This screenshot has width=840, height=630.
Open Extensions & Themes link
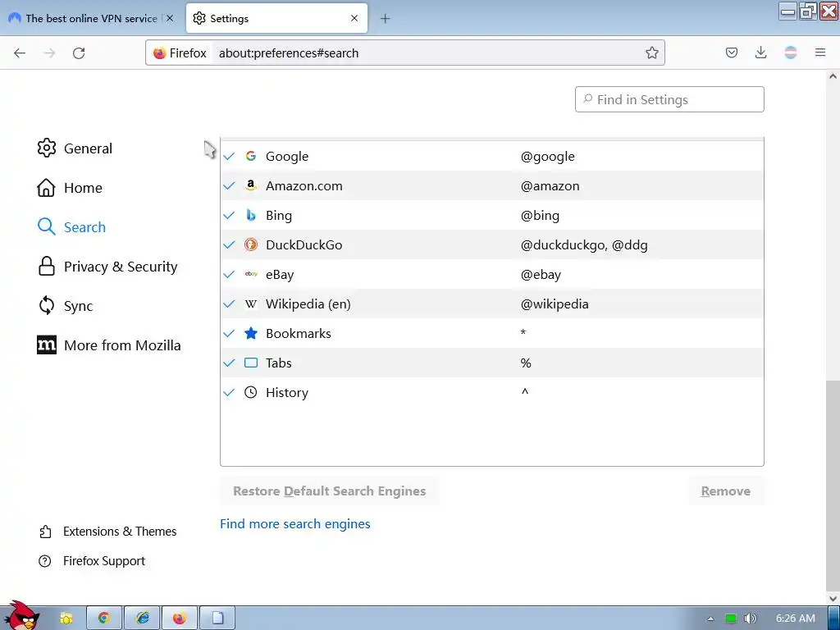[107, 532]
